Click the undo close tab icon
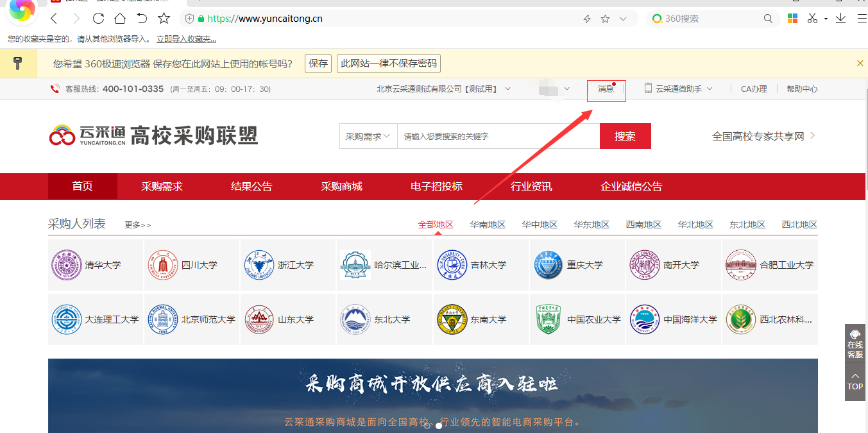Viewport: 868px width, 433px height. 142,19
